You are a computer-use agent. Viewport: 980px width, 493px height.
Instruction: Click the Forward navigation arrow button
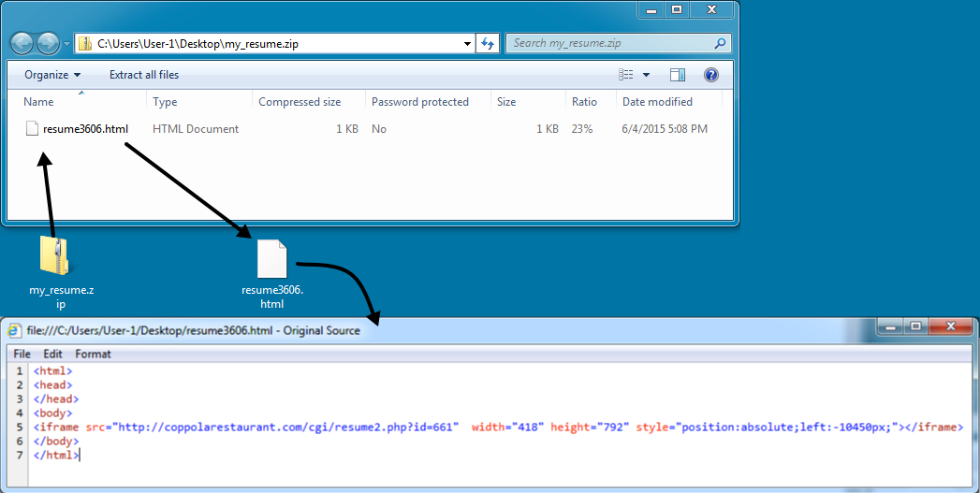tap(48, 43)
